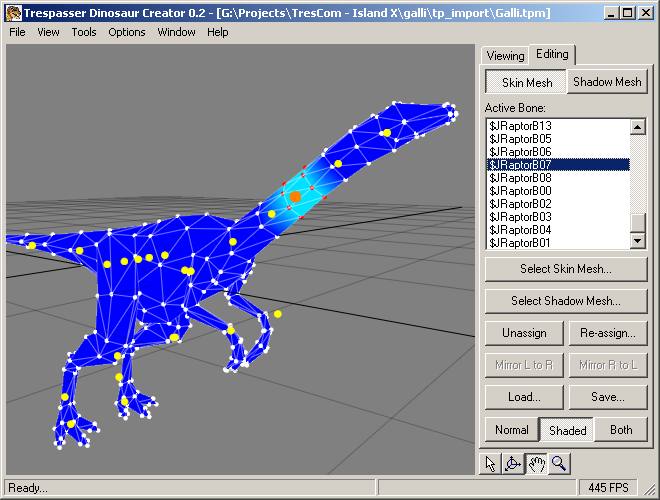
Task: Open the Help menu
Action: [x=218, y=32]
